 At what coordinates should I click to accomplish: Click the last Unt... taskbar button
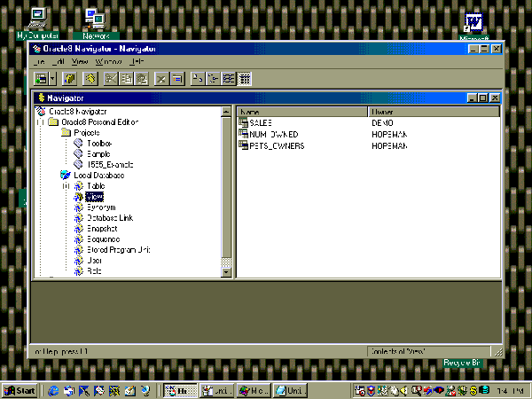[x=290, y=391]
